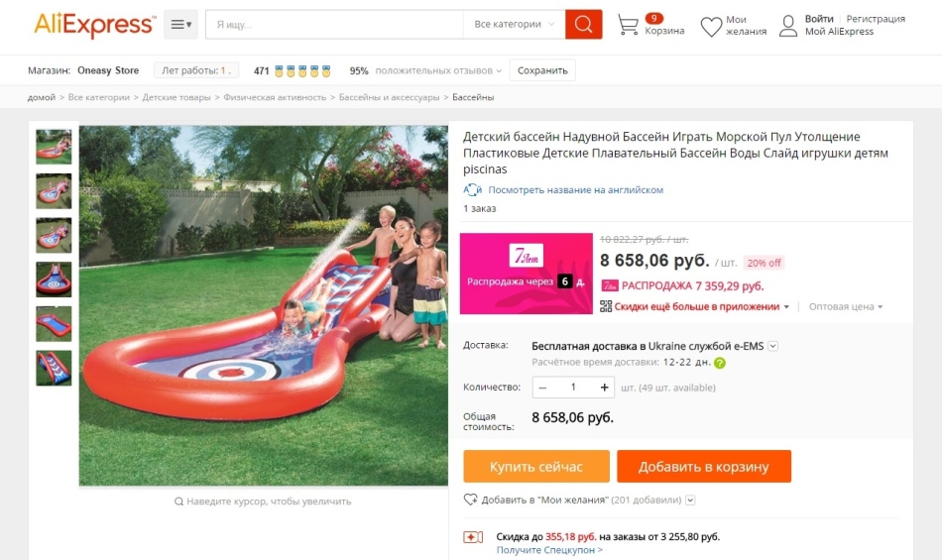Go to 'Бассейны и аксессуары' breadcrumb
This screenshot has width=942, height=560.
tap(390, 97)
